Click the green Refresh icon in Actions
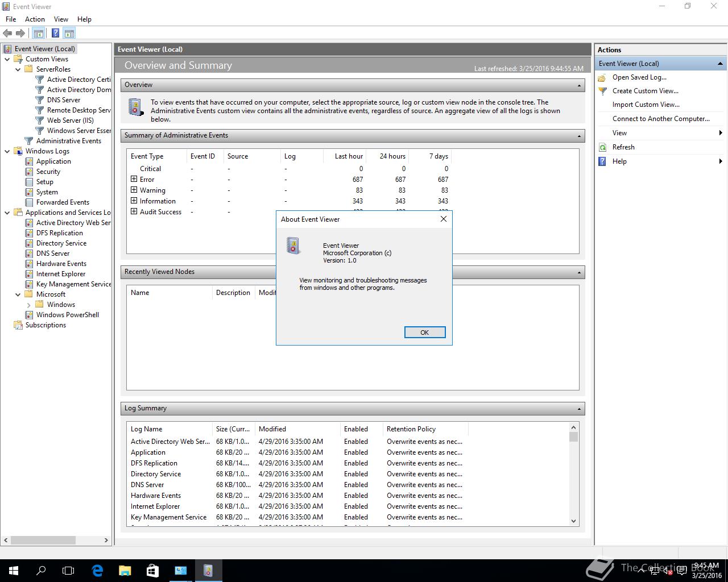The height and width of the screenshot is (582, 728). point(603,147)
